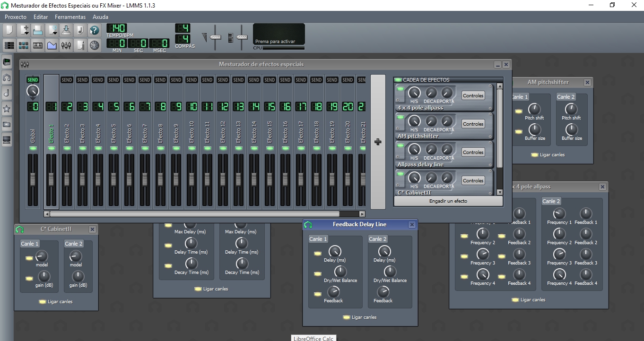Open the Ferramentas menu
Image resolution: width=644 pixels, height=341 pixels.
pyautogui.click(x=70, y=17)
